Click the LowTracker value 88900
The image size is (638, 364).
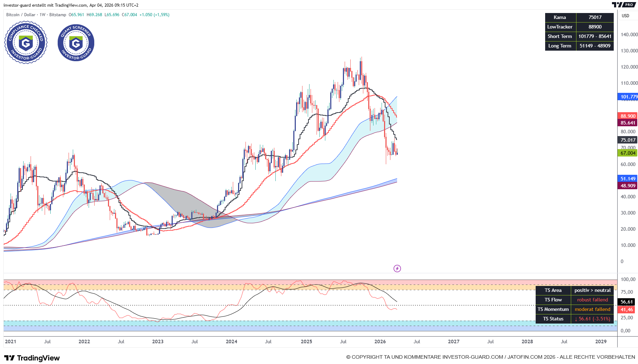[595, 26]
